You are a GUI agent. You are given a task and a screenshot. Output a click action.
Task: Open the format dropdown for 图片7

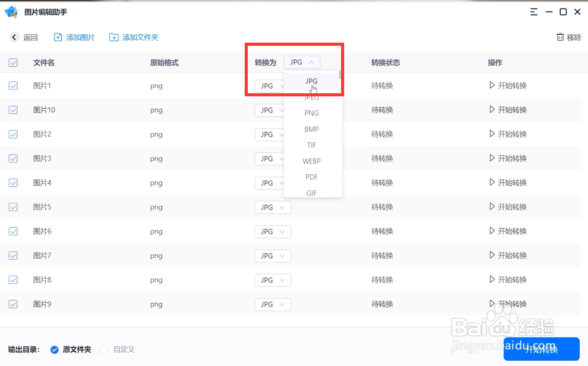coord(273,256)
